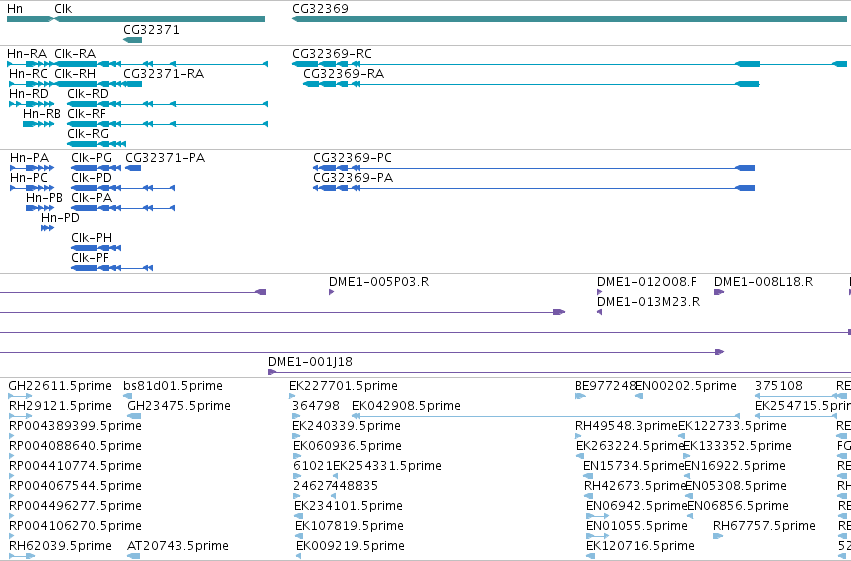Click the GH22611.5prime EST label
The width and height of the screenshot is (851, 561).
coord(60,386)
